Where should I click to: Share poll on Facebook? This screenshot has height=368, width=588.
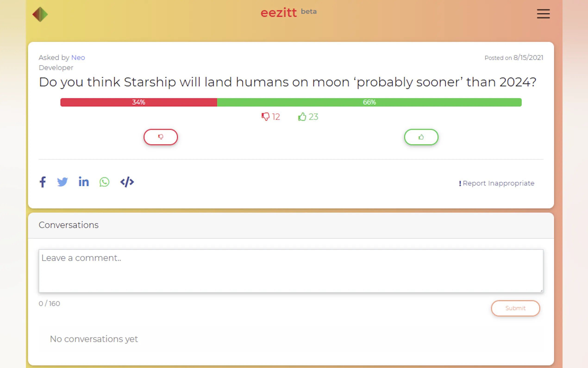pyautogui.click(x=43, y=182)
